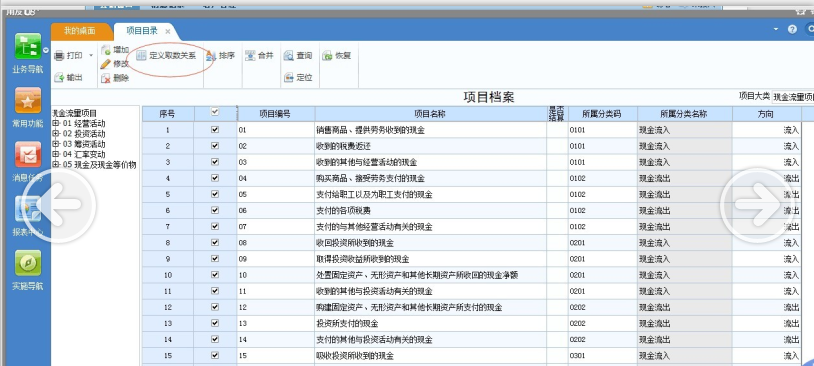Click project code cell 12
The image size is (814, 366).
[276, 307]
